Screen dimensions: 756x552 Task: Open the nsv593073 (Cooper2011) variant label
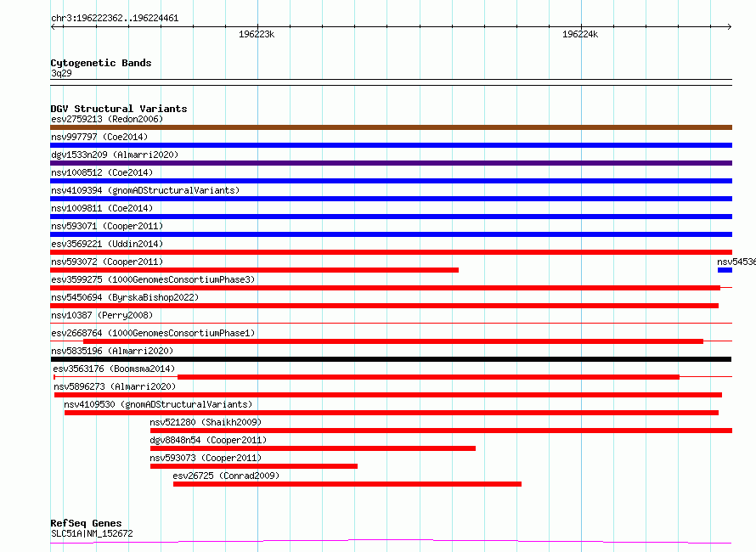pos(206,458)
